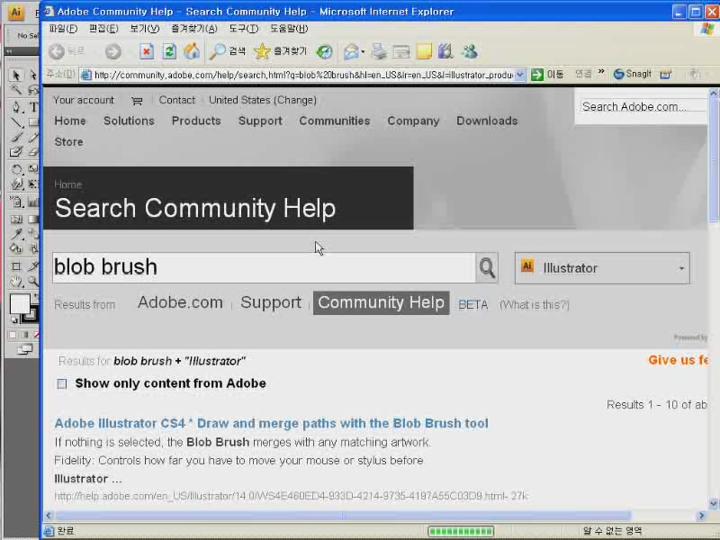The image size is (720, 540).
Task: Click the 'Your account' link
Action: pos(84,100)
